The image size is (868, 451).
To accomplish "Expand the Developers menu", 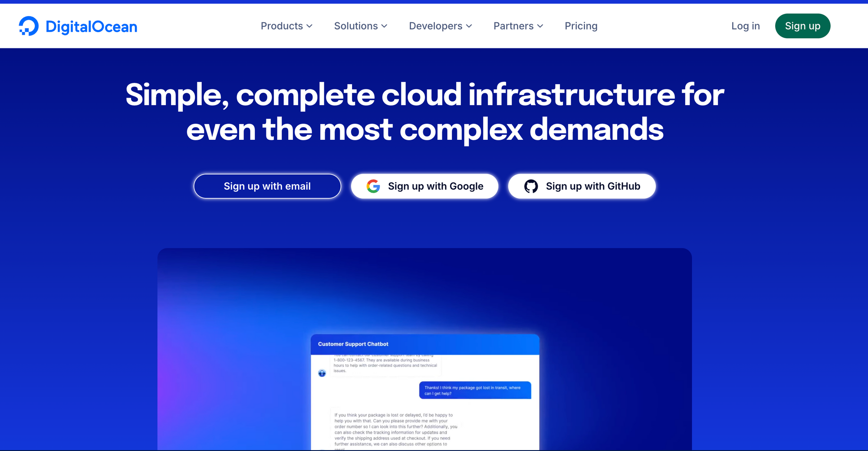I will [x=441, y=26].
